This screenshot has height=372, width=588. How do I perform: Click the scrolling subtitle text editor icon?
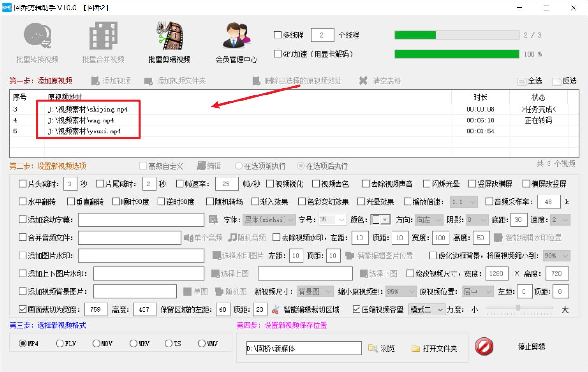[213, 220]
